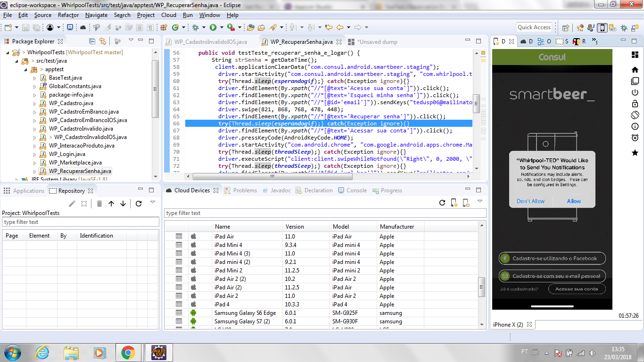
Task: Open Package Explorer view menu arrow
Action: tap(131, 41)
